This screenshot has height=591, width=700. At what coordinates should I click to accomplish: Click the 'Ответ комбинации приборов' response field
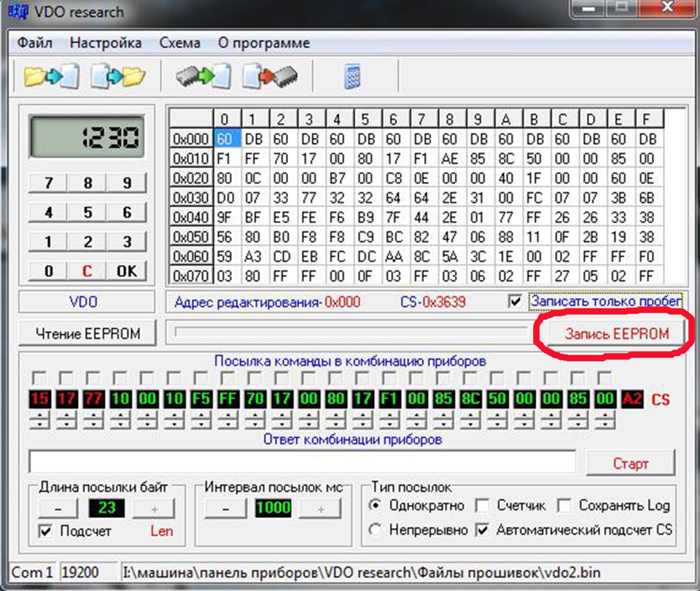pyautogui.click(x=302, y=462)
